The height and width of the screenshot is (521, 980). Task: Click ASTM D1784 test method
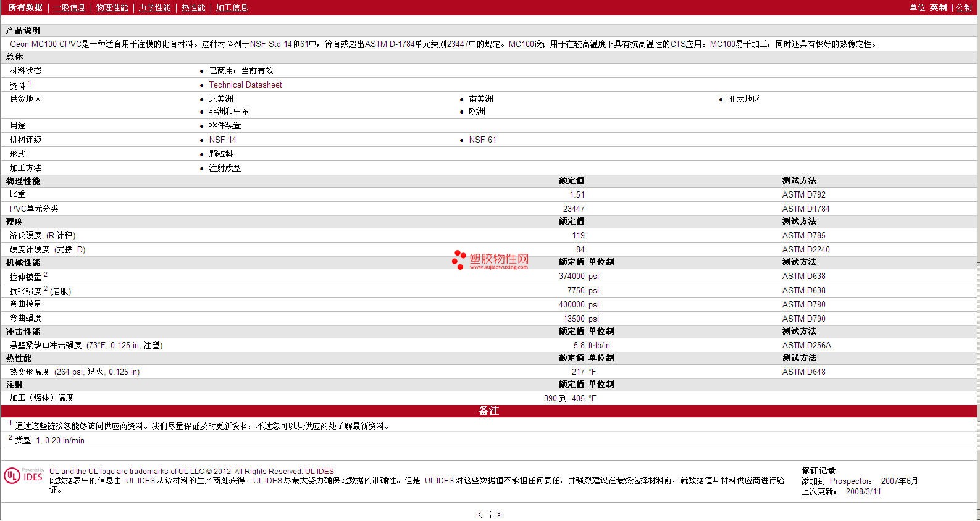coord(806,209)
